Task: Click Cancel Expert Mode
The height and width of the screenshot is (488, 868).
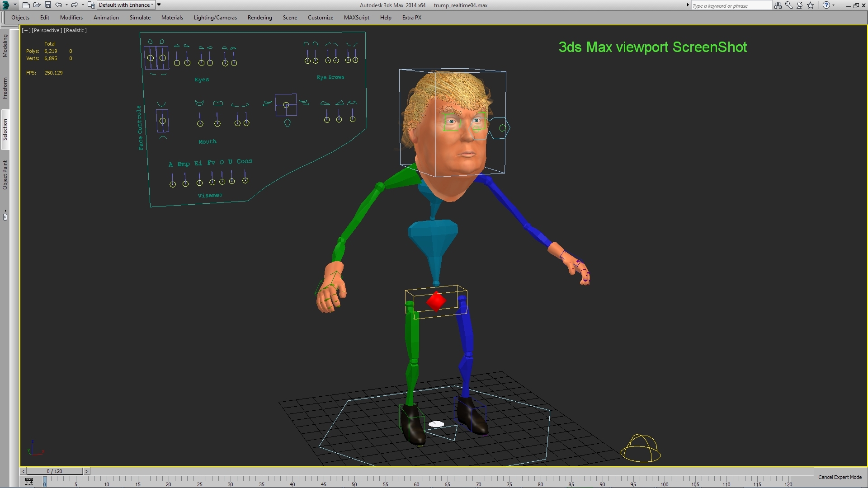Action: (840, 477)
